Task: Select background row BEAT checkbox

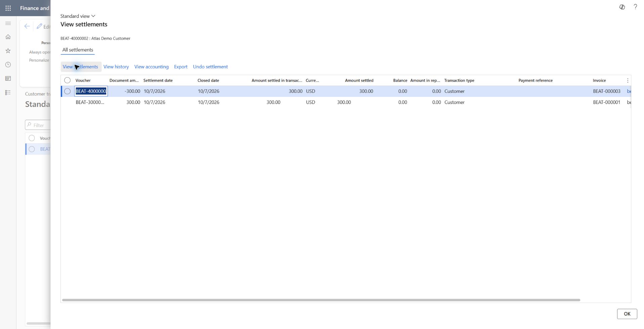Action: 32,149
